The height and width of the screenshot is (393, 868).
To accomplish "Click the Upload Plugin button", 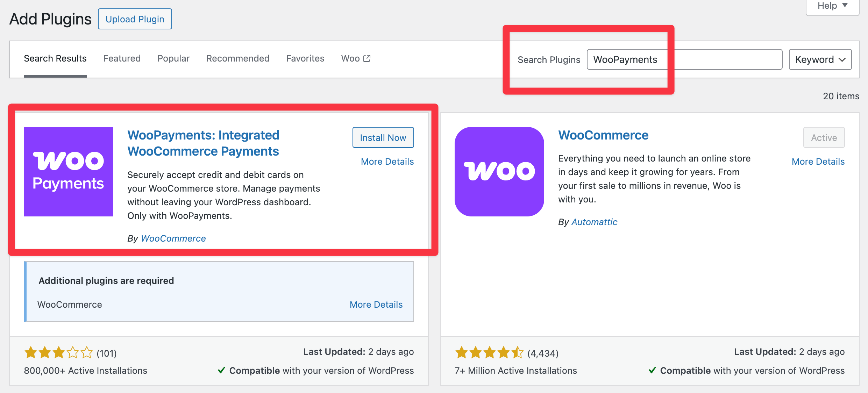I will click(x=135, y=19).
